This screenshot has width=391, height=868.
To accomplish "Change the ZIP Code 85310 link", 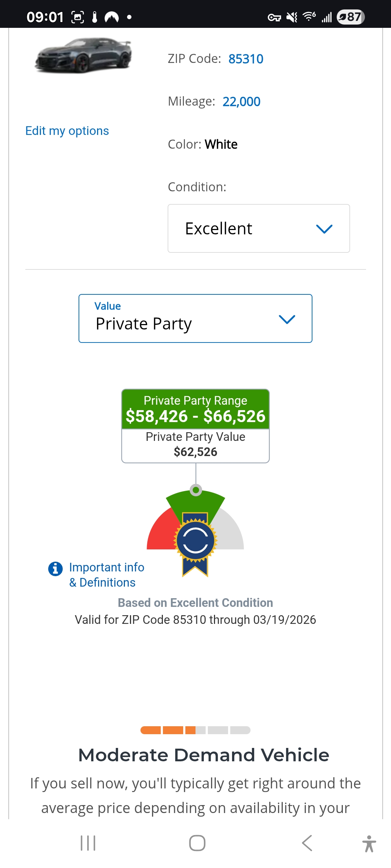I will click(246, 59).
